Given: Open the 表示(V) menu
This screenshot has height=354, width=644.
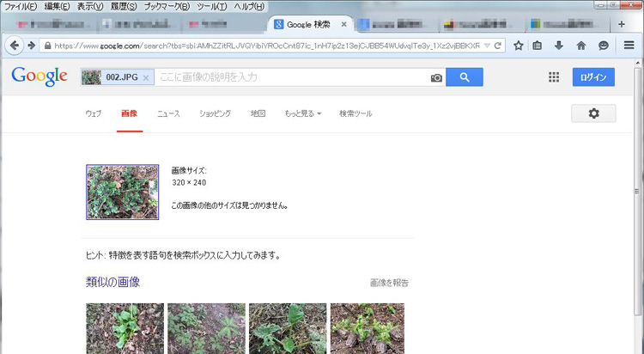Looking at the screenshot, I should tap(90, 7).
